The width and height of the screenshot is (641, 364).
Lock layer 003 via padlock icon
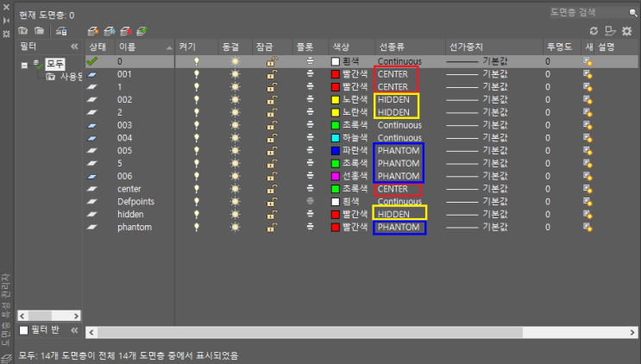point(272,125)
